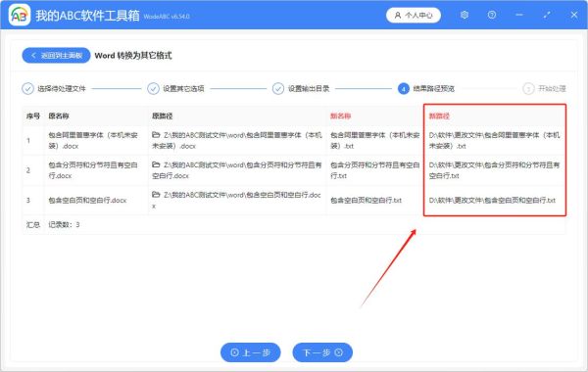Click row 2 new name cell ending in 行.txt

(374, 170)
